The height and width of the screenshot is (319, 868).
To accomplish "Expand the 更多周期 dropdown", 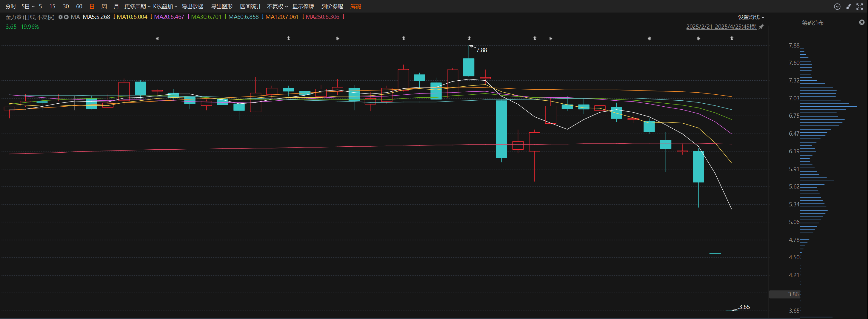I will tap(137, 6).
